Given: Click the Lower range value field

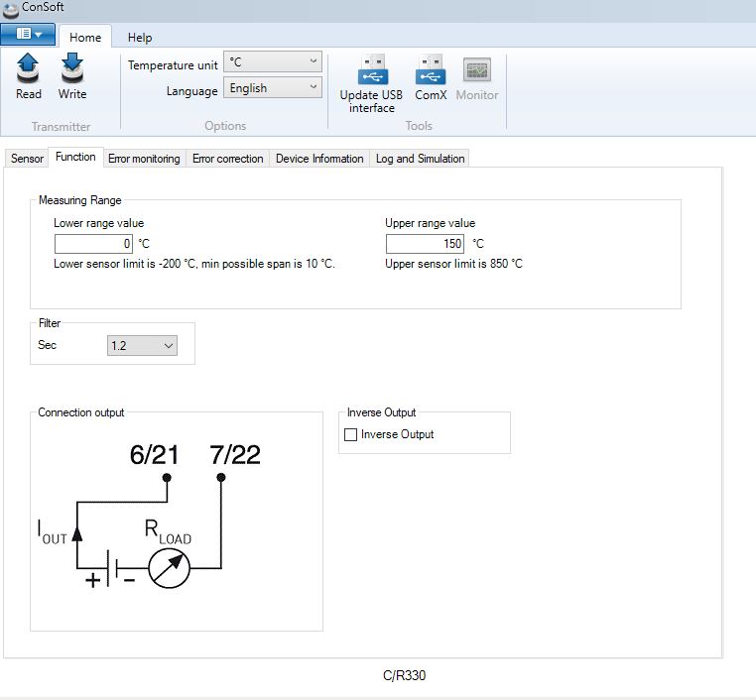Looking at the screenshot, I should coord(93,244).
